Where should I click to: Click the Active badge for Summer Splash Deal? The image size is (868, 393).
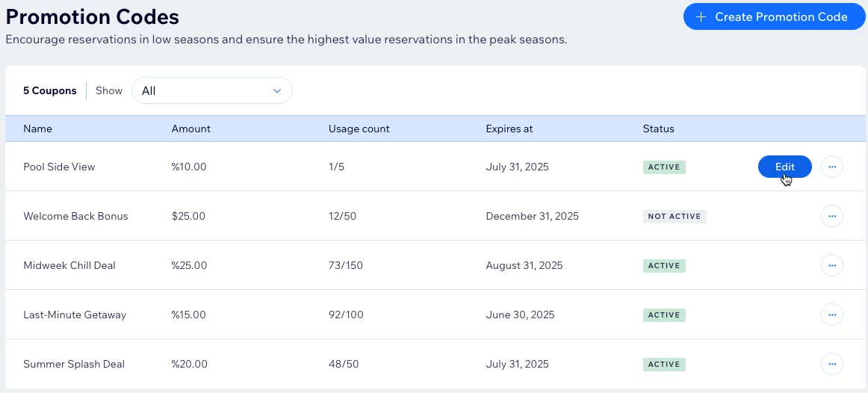click(663, 365)
